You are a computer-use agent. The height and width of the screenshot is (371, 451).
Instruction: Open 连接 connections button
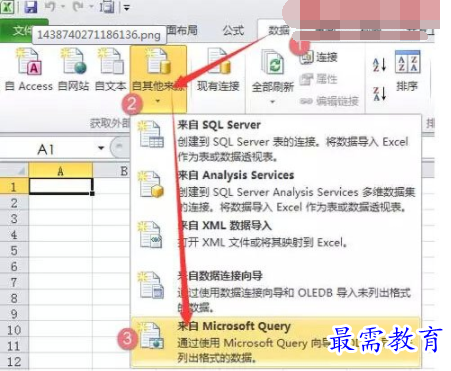319,57
